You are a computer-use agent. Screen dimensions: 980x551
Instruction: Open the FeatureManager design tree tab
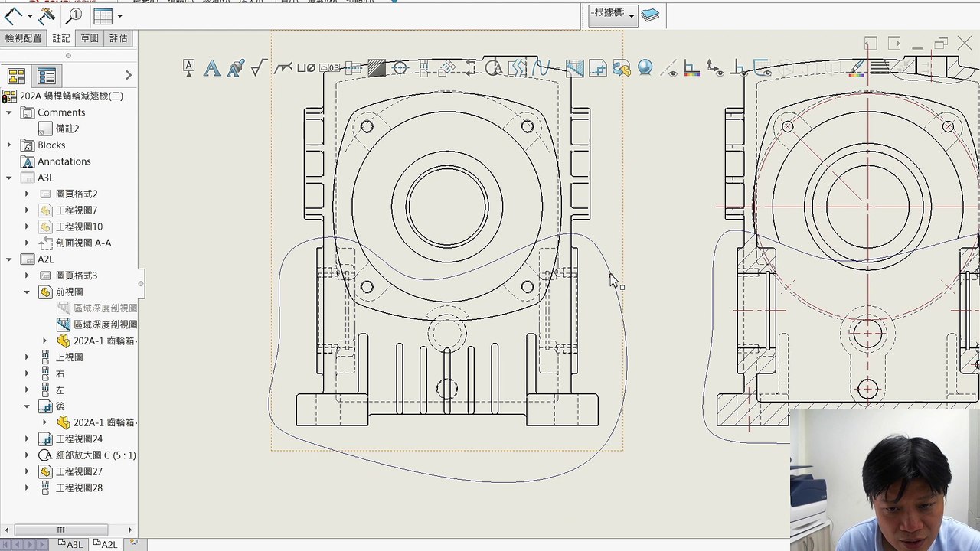click(16, 76)
